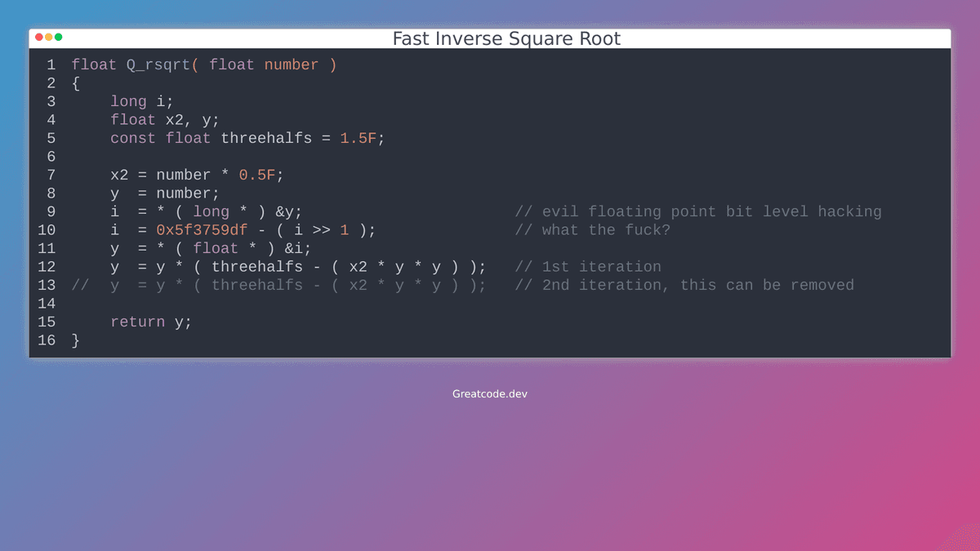Screen dimensions: 980x551
Task: Click the red close button
Action: tap(38, 38)
